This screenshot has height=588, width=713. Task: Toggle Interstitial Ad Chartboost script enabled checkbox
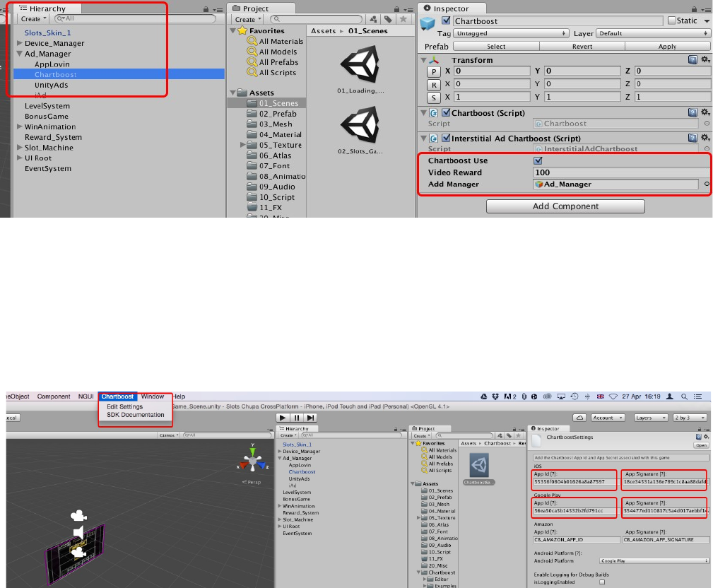pyautogui.click(x=446, y=138)
